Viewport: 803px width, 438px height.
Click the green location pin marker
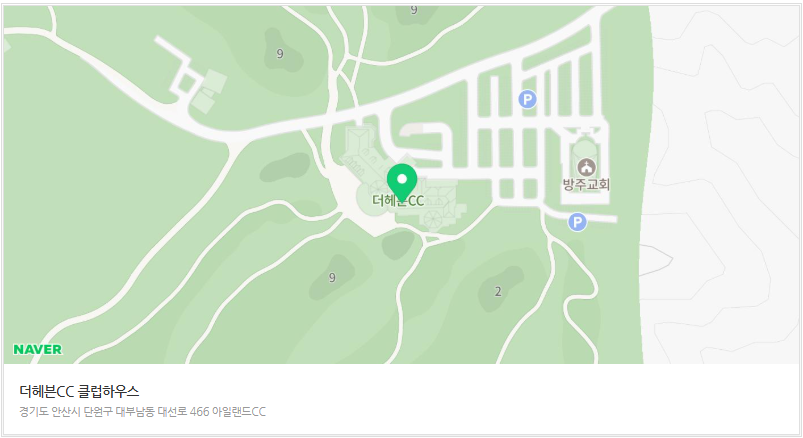pyautogui.click(x=402, y=183)
